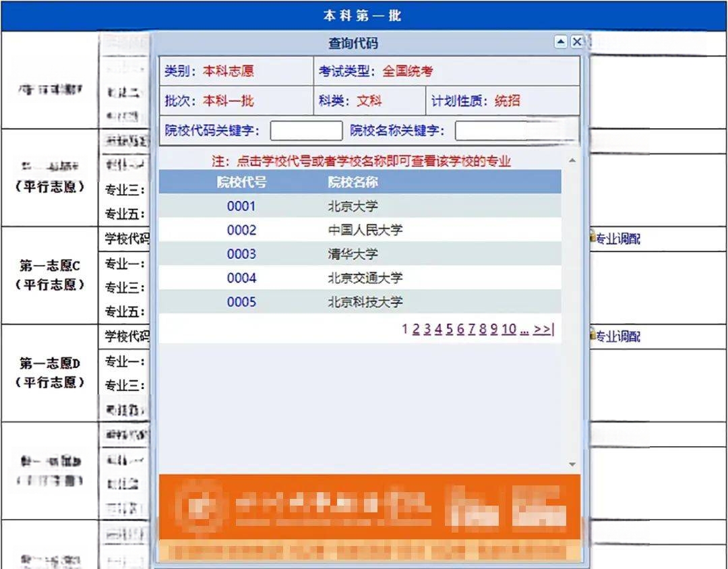The image size is (728, 569).
Task: Go to page 3 of results
Action: [x=427, y=329]
